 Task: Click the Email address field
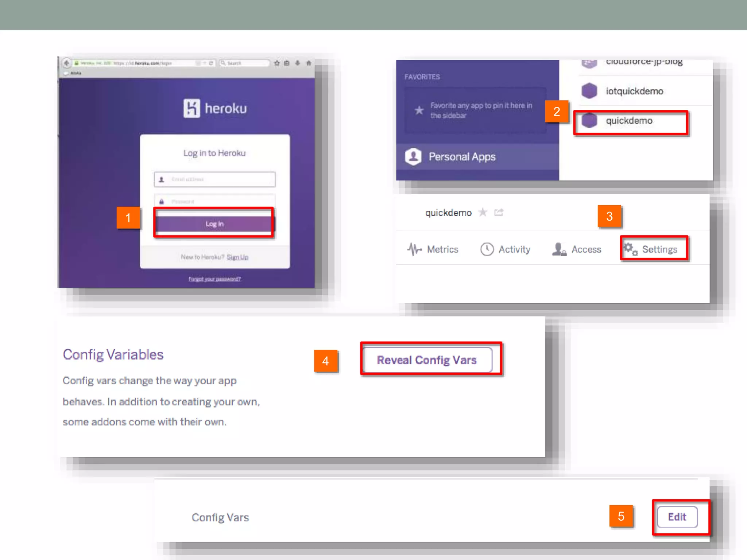(x=214, y=179)
